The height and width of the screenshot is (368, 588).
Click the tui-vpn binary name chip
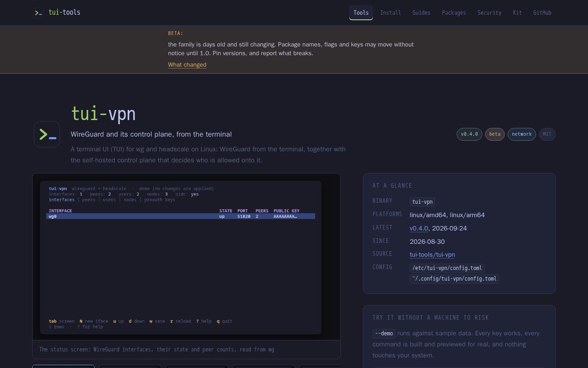(422, 202)
